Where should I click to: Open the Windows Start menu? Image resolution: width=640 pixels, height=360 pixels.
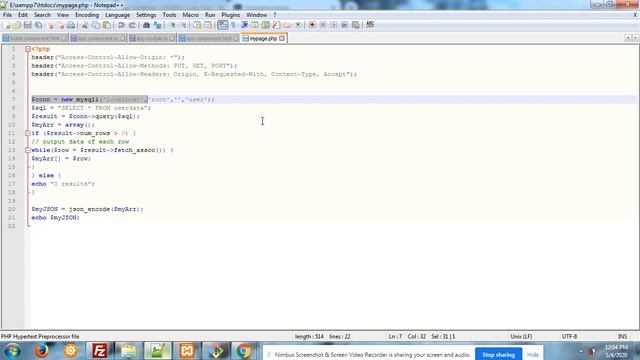pyautogui.click(x=13, y=351)
